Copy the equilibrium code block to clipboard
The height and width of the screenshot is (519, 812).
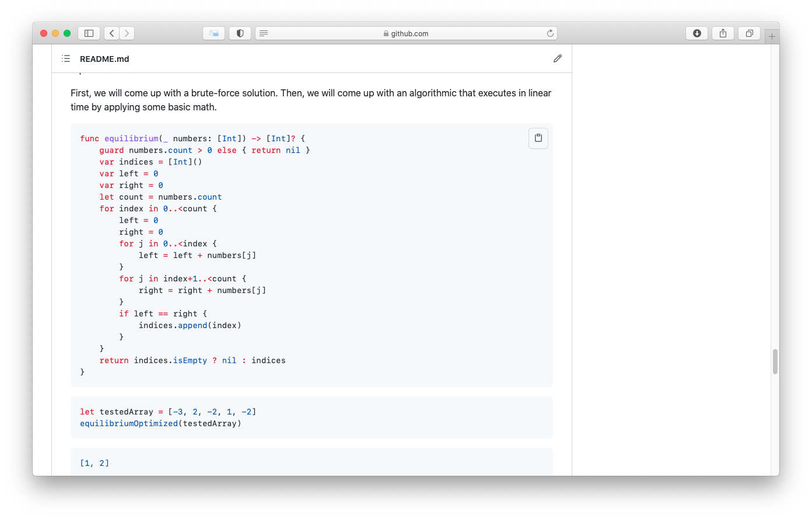pyautogui.click(x=538, y=138)
